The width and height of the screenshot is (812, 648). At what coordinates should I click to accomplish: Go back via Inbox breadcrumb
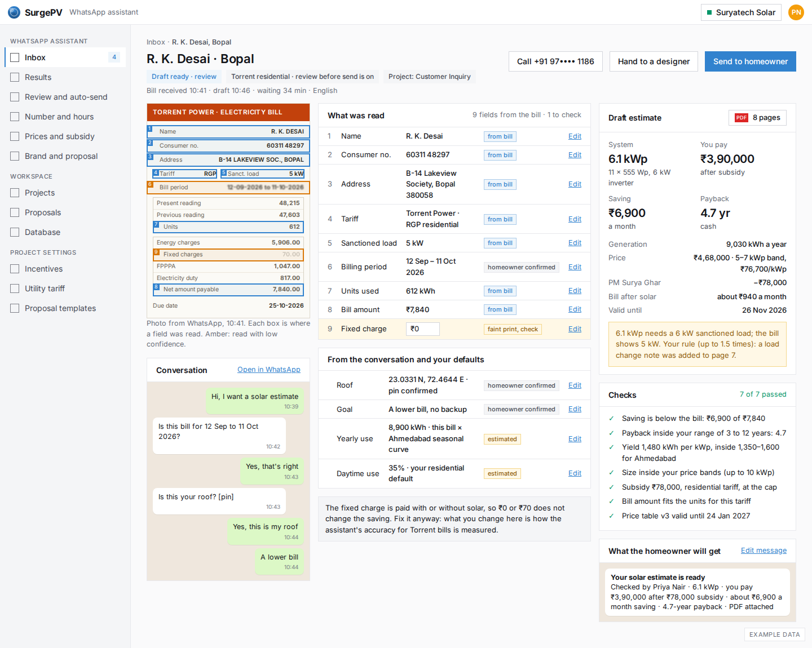point(156,42)
